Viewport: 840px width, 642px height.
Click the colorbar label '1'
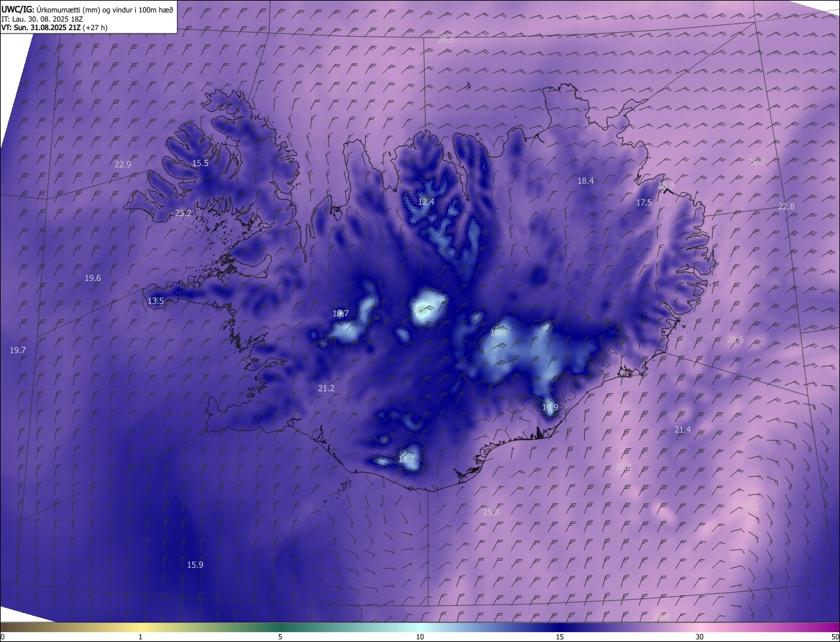140,637
